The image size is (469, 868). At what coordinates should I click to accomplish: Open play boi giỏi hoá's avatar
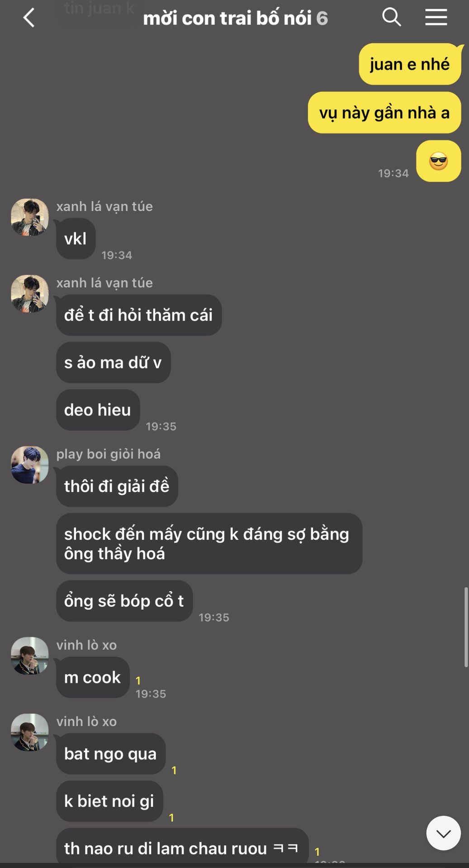[x=30, y=465]
